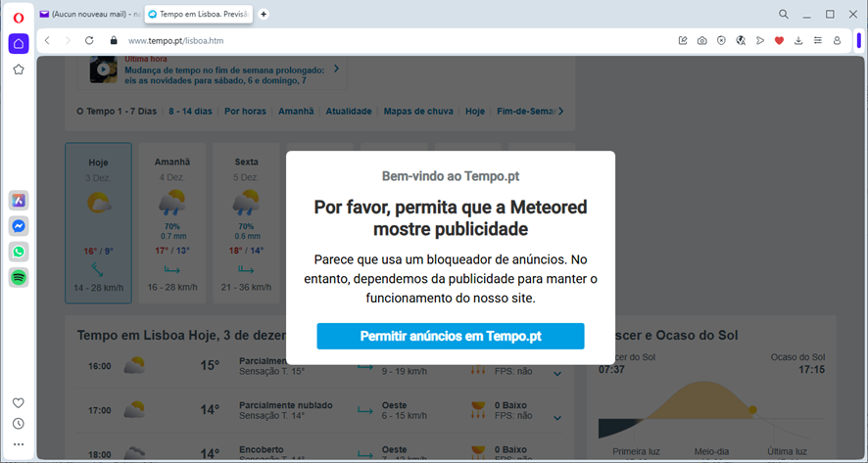Open Aria AI icon in sidebar
This screenshot has height=463, width=868.
19,201
